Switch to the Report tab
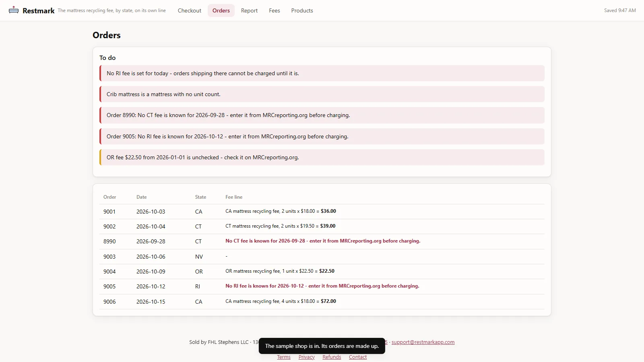 tap(249, 10)
